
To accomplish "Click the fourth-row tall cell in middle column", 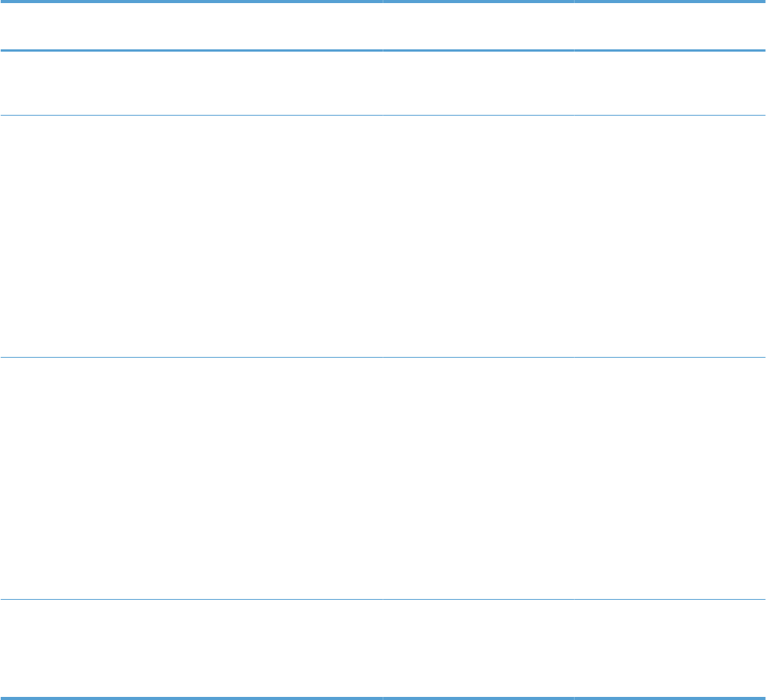I will click(x=478, y=479).
